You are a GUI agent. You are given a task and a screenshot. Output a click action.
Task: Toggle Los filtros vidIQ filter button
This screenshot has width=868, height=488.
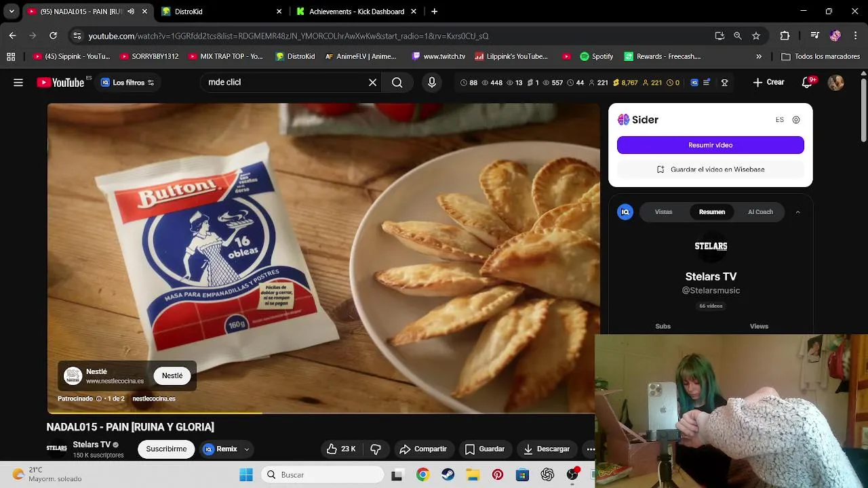click(127, 83)
